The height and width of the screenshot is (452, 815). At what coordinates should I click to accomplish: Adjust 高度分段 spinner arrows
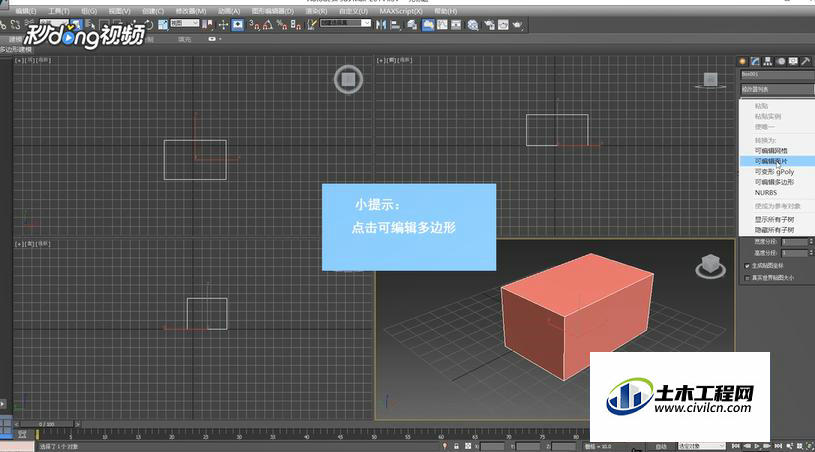[810, 253]
